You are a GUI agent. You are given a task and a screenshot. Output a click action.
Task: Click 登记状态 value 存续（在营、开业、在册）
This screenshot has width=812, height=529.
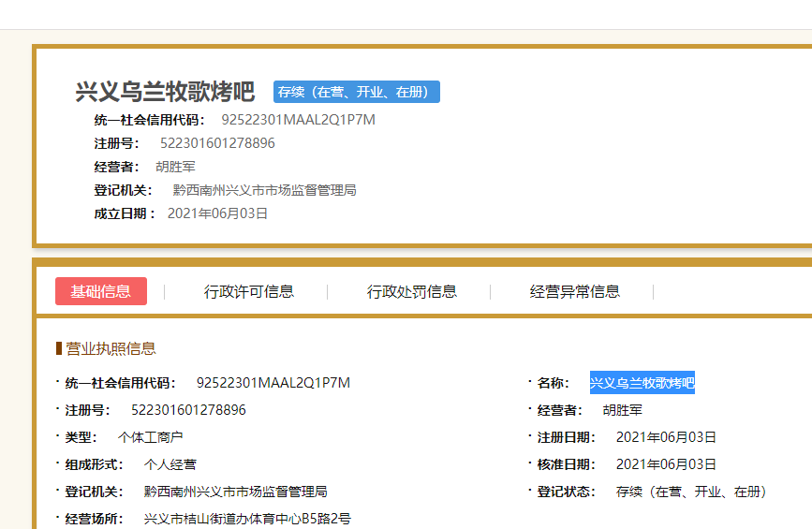[x=692, y=492]
